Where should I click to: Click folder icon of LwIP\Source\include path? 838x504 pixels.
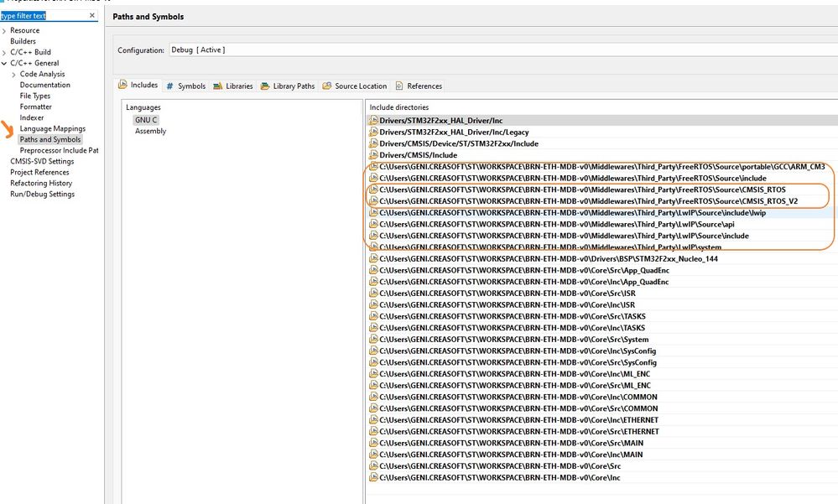(373, 236)
